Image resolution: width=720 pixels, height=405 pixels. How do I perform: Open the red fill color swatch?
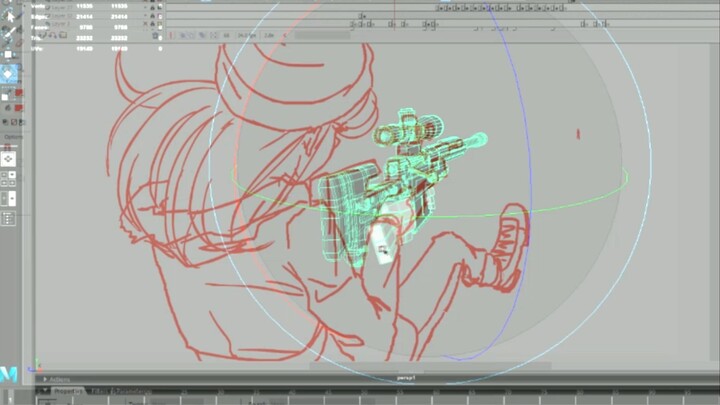coord(19,108)
